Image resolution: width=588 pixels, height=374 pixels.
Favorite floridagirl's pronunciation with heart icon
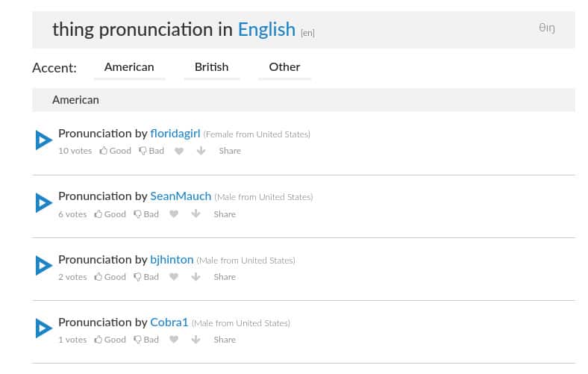[x=179, y=152]
